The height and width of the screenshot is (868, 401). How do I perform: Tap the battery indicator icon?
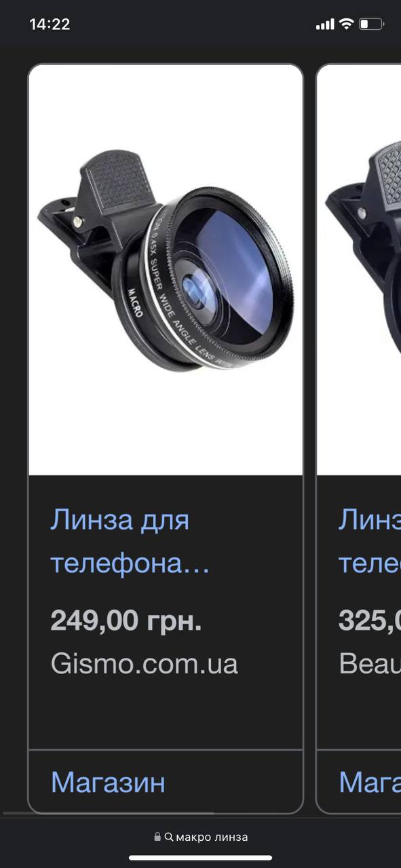click(370, 24)
